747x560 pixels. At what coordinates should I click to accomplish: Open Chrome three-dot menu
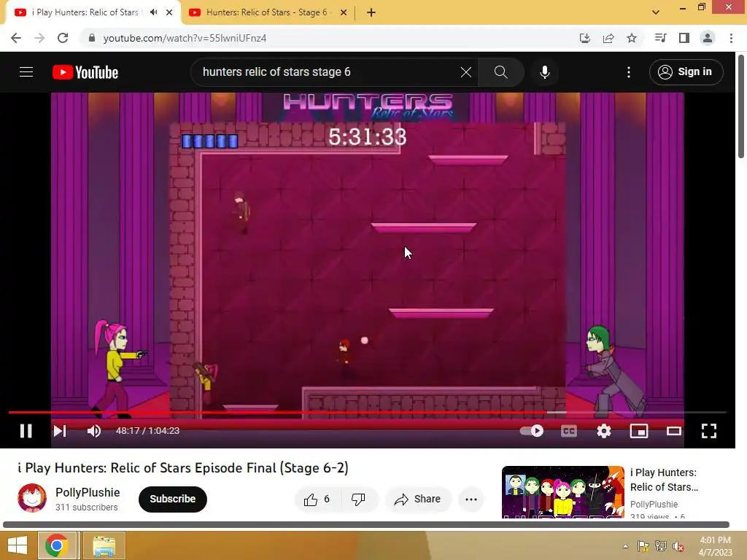[731, 38]
